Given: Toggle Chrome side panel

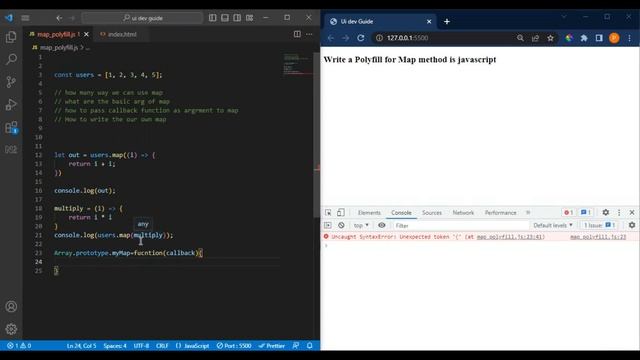Looking at the screenshot, I should point(599,38).
